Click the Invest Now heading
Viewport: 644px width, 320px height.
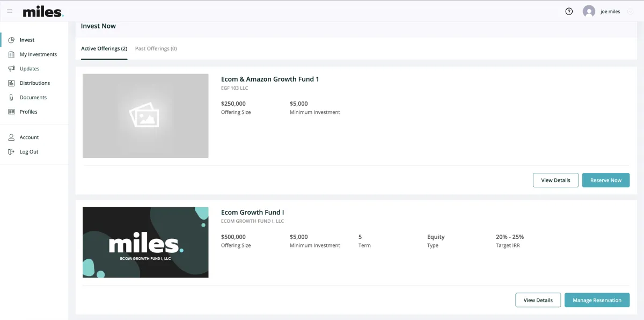tap(98, 26)
